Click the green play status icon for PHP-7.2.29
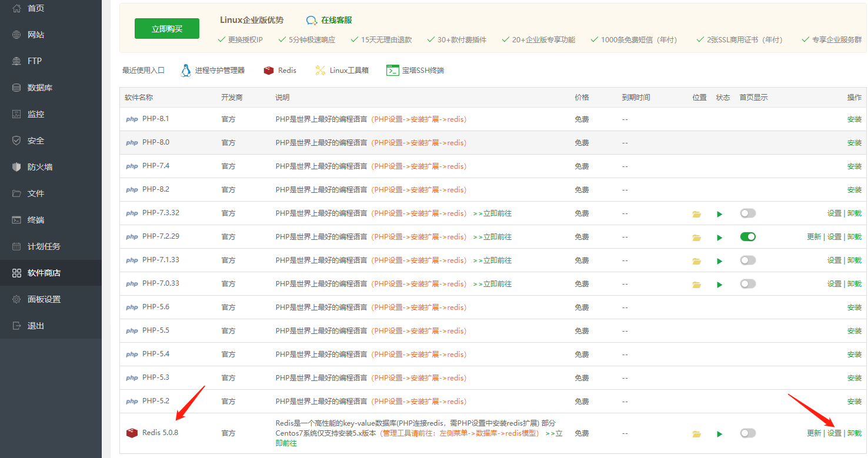This screenshot has height=458, width=868. (719, 238)
